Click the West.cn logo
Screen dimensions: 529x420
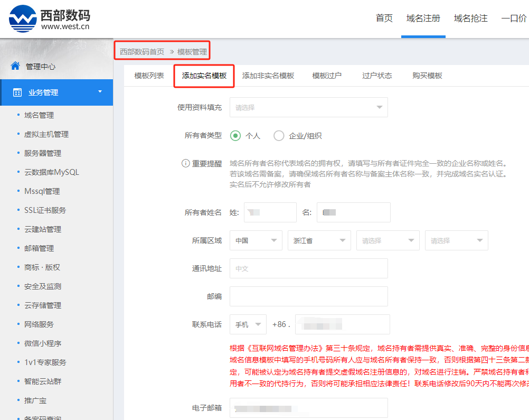pos(50,18)
